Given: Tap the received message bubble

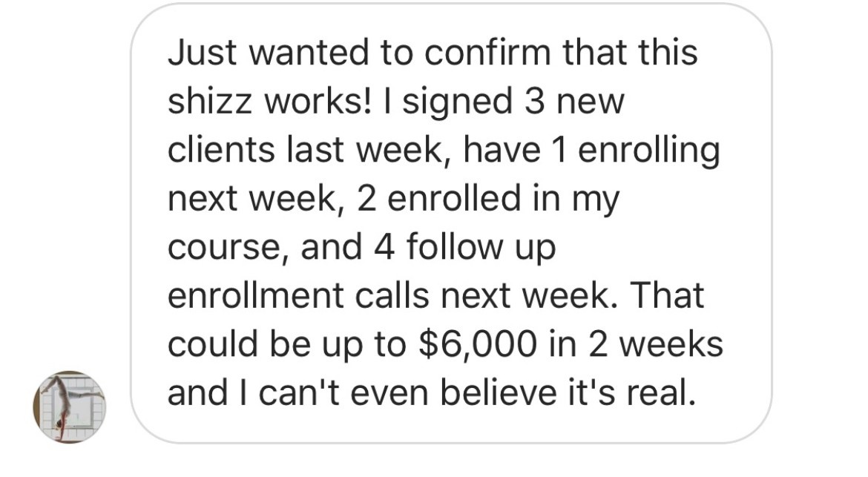Looking at the screenshot, I should point(451,223).
